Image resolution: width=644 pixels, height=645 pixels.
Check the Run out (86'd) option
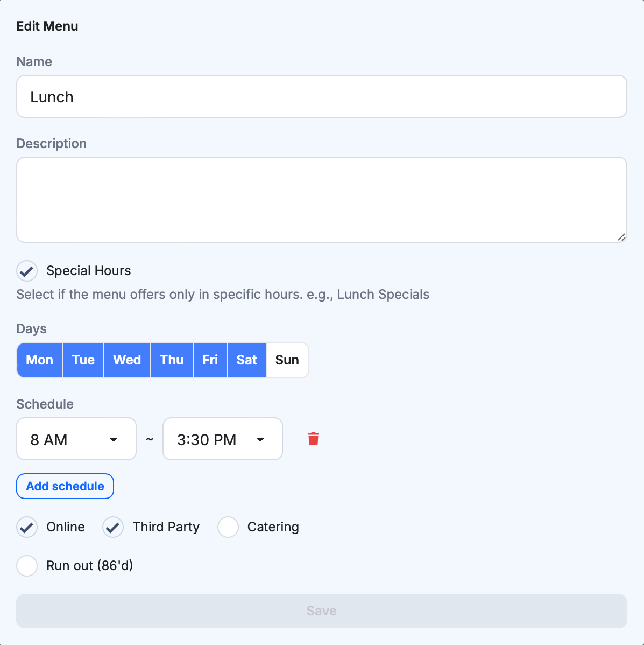click(26, 566)
